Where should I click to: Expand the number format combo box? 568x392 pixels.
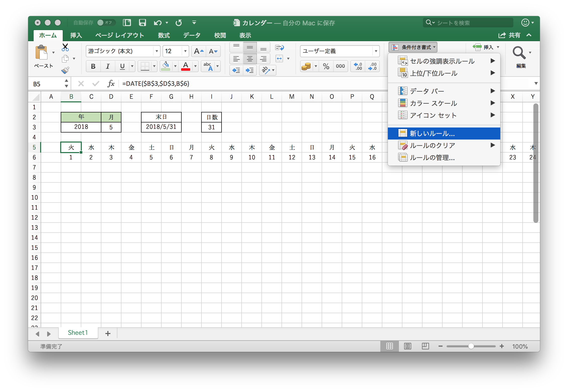[376, 51]
